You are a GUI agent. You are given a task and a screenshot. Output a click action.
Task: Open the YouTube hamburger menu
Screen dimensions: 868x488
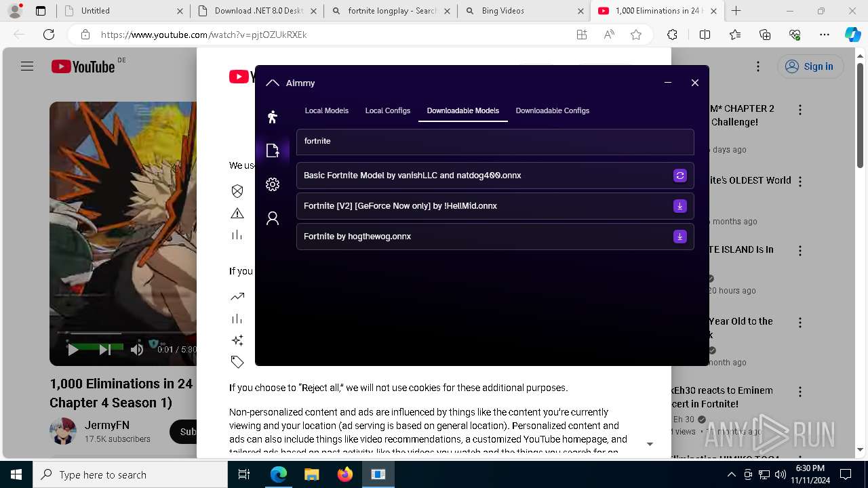[x=27, y=66]
